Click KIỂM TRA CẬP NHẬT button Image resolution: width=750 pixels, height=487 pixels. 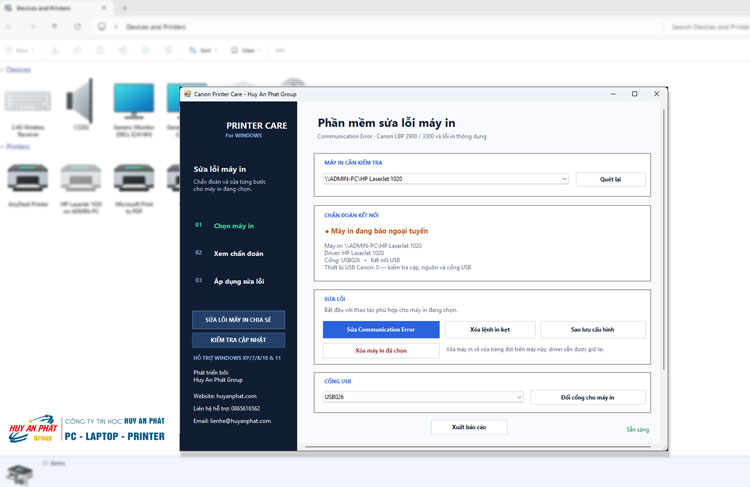pos(238,340)
